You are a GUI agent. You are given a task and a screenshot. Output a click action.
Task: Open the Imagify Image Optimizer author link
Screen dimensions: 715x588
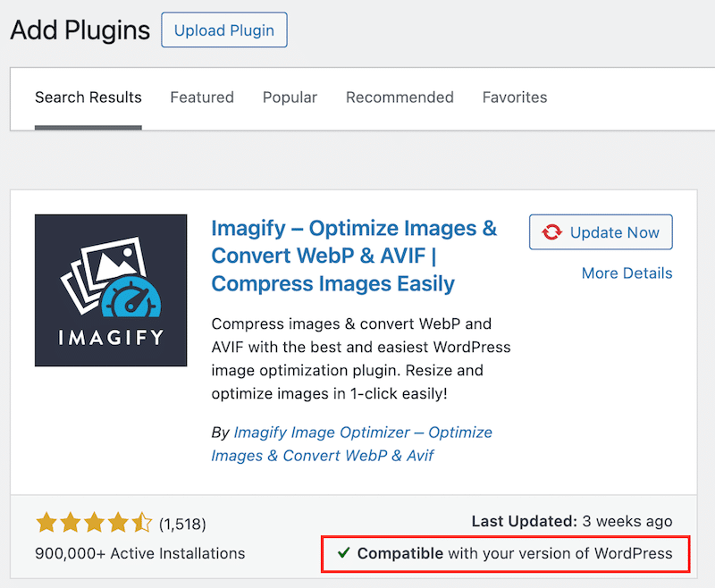(x=351, y=443)
